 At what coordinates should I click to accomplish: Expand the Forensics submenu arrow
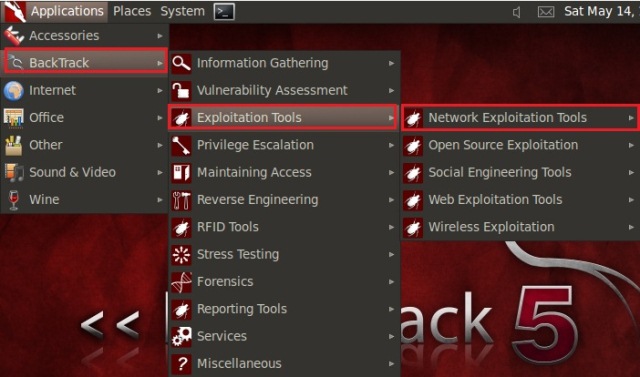click(x=391, y=282)
